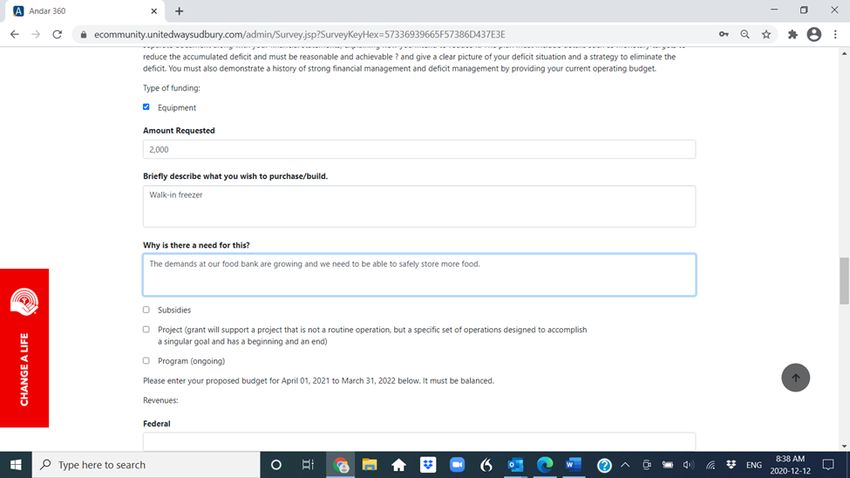Open Dropbox app on taskbar
850x478 pixels.
point(428,464)
